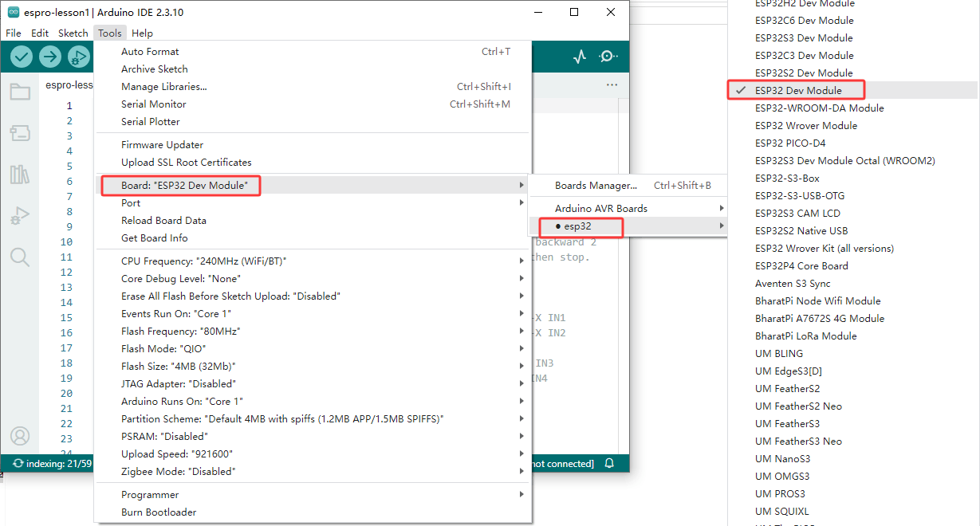The height and width of the screenshot is (526, 980).
Task: Pick Aventen S3 Sync board
Action: click(x=854, y=284)
